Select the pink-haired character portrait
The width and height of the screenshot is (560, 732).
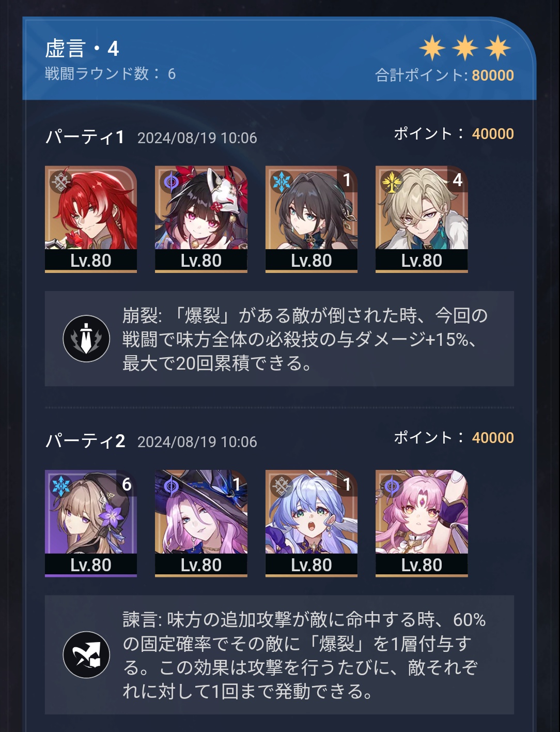(422, 523)
